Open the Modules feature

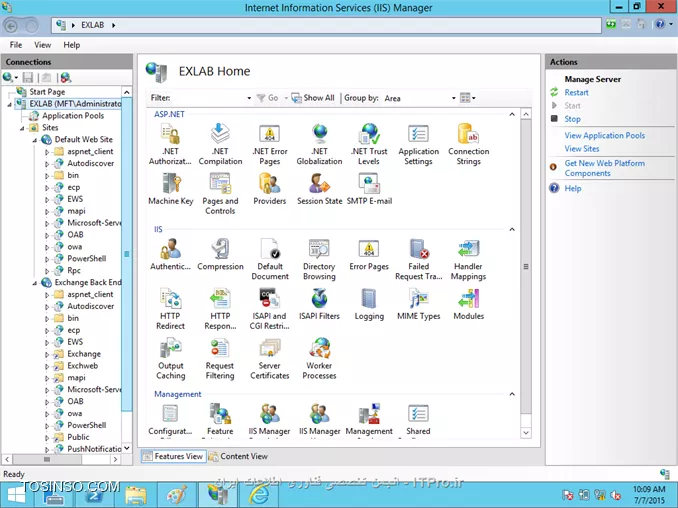(469, 304)
